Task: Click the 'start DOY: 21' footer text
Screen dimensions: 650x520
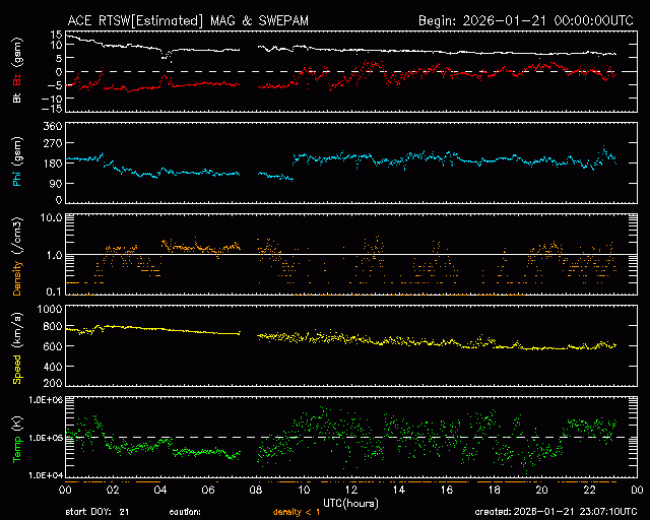Action: (x=97, y=512)
